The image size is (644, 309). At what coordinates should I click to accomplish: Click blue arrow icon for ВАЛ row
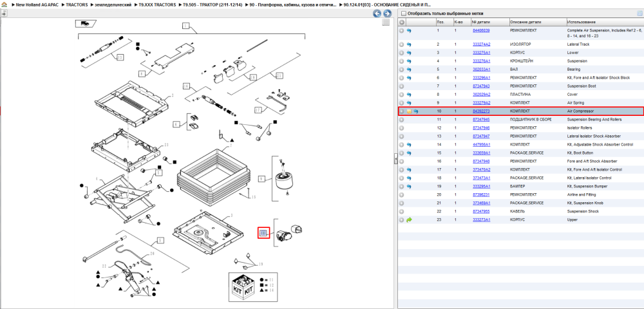[x=409, y=70]
